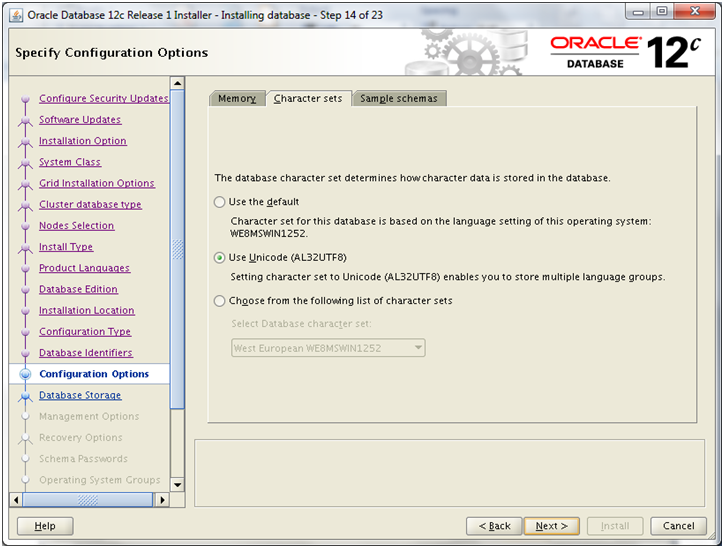The image size is (724, 548).
Task: Close the installer window
Action: 694,12
